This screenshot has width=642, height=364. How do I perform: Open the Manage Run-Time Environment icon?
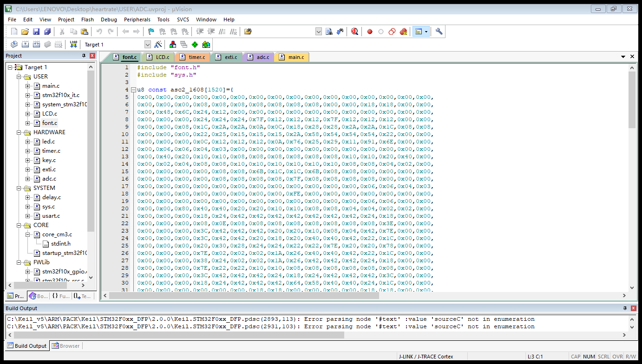195,45
